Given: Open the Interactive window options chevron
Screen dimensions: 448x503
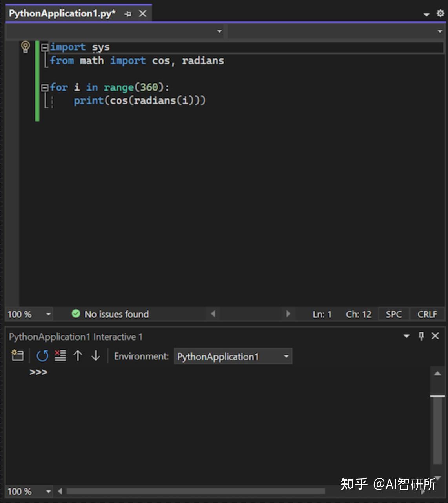Looking at the screenshot, I should (406, 336).
